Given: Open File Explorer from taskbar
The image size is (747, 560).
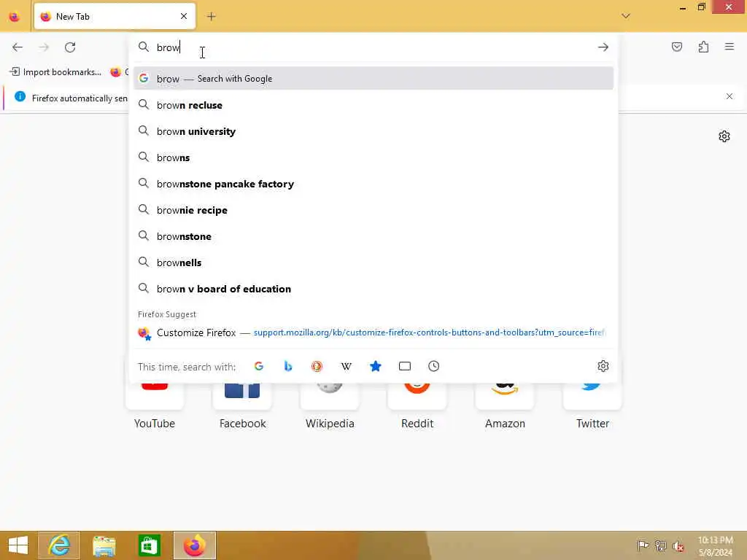Looking at the screenshot, I should pos(104,545).
